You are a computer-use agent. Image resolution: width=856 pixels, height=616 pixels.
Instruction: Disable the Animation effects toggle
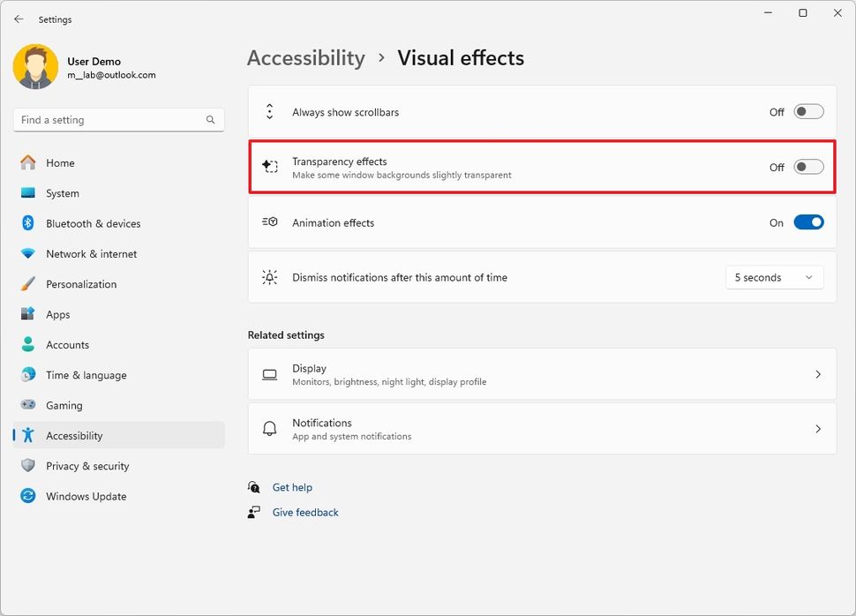point(808,223)
